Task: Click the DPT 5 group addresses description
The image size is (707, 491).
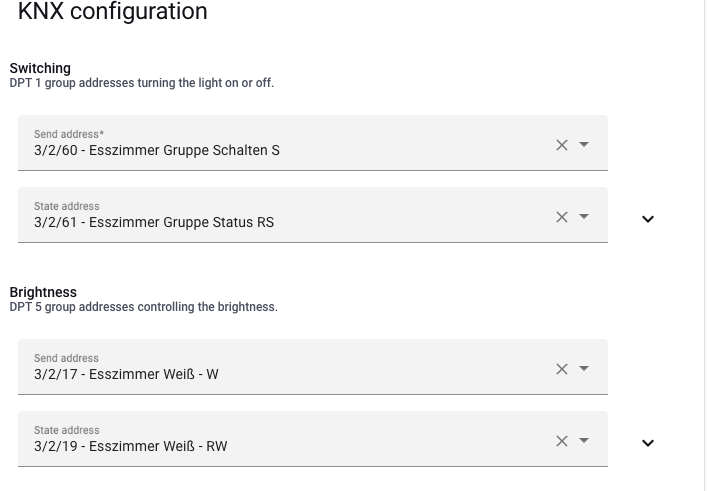Action: tap(143, 307)
